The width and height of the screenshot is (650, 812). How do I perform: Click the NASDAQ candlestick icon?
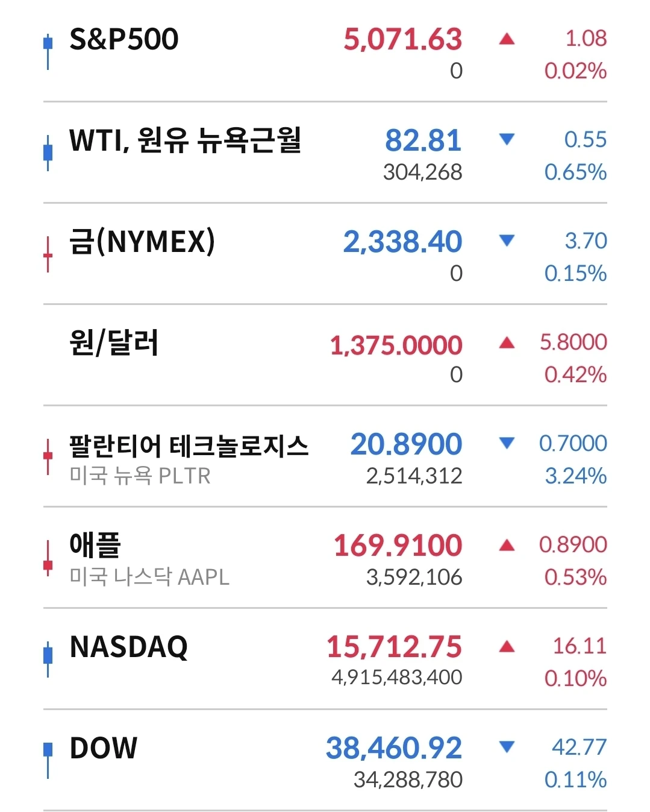coord(48,658)
